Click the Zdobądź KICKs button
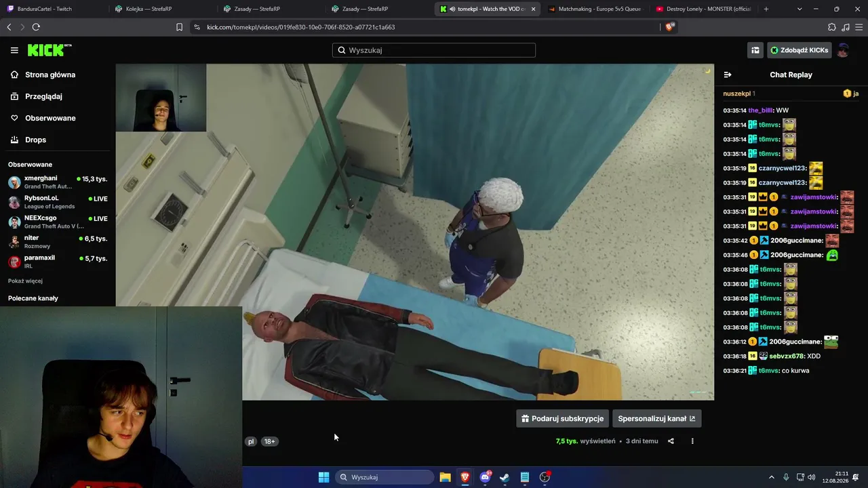This screenshot has height=488, width=868. click(799, 50)
